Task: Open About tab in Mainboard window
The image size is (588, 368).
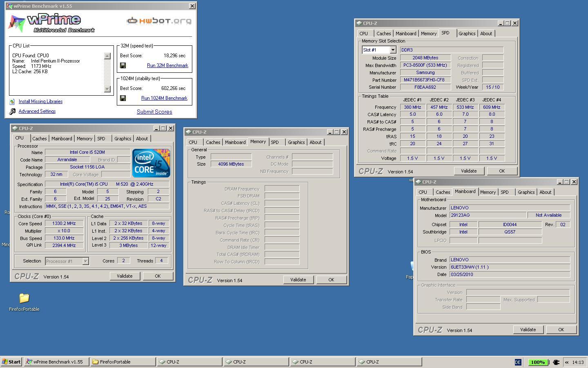Action: [546, 192]
